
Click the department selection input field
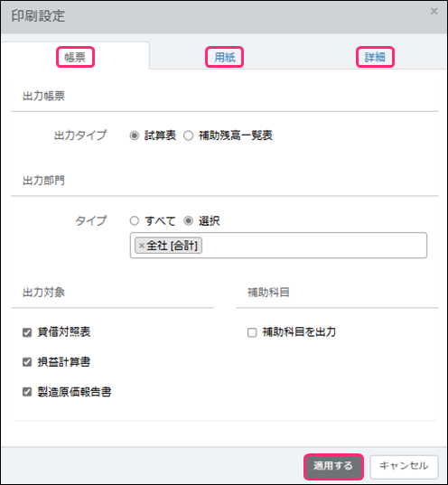click(278, 246)
